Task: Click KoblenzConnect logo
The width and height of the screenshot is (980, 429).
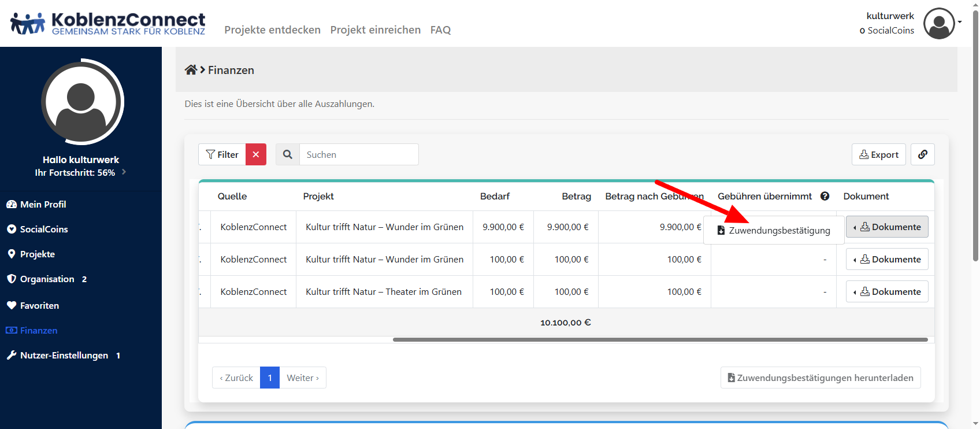Action: pyautogui.click(x=108, y=24)
